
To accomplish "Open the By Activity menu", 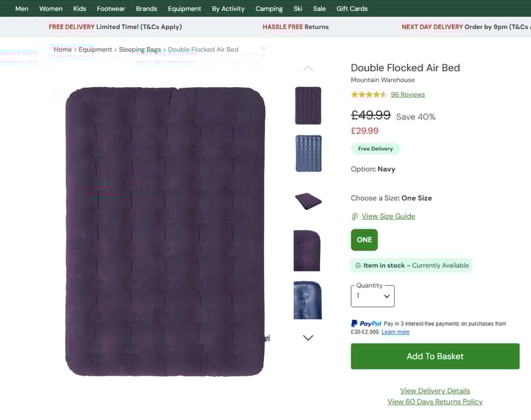I will [x=228, y=9].
